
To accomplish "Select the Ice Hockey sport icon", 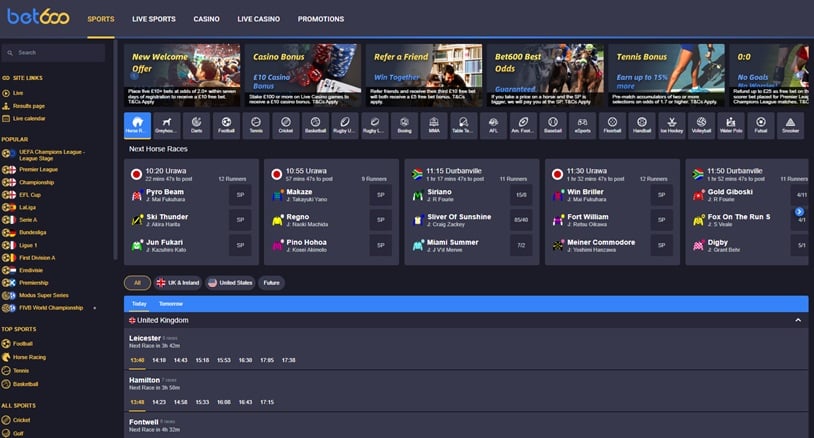I will [x=672, y=125].
